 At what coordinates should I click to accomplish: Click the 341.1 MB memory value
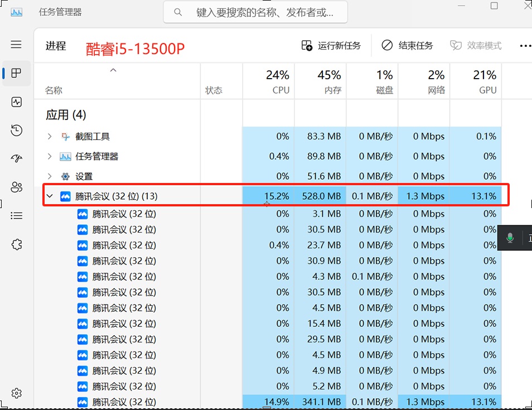(x=322, y=402)
